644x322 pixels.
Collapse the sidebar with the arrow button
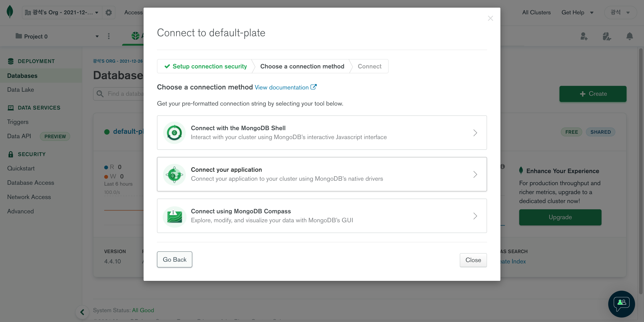click(82, 312)
